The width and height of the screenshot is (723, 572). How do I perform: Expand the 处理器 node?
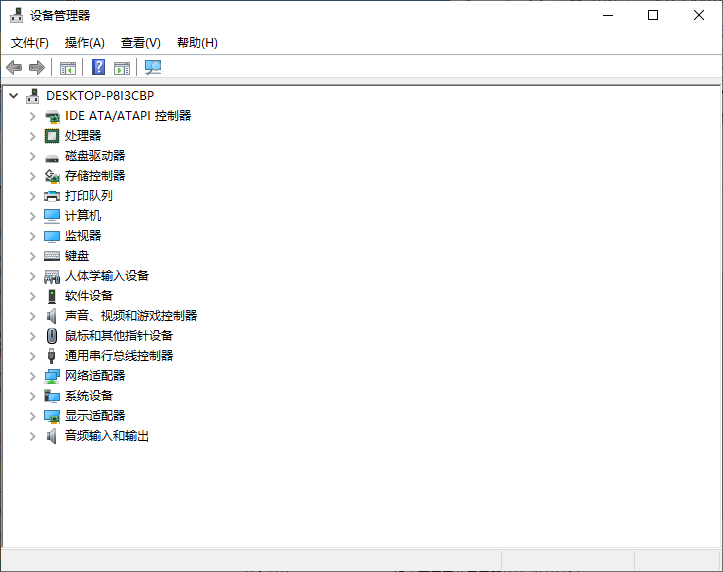click(32, 136)
